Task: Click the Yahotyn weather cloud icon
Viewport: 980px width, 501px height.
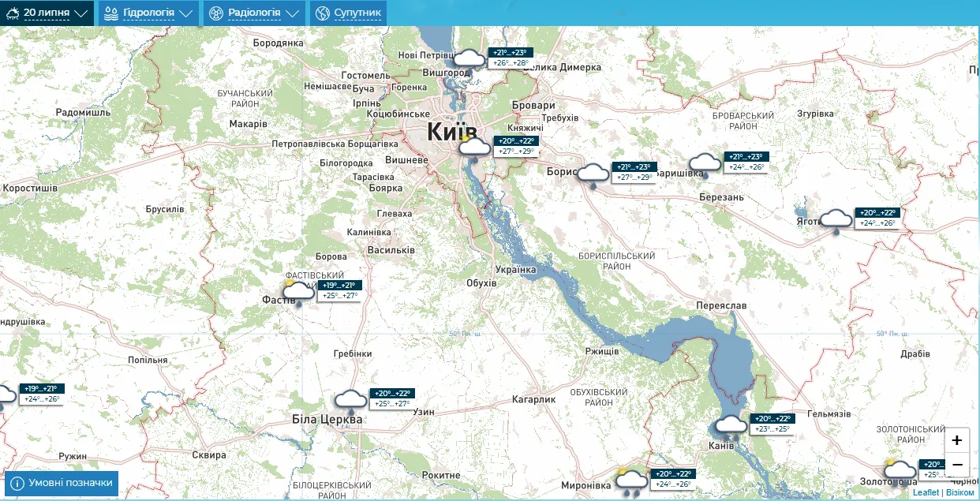Action: (836, 220)
